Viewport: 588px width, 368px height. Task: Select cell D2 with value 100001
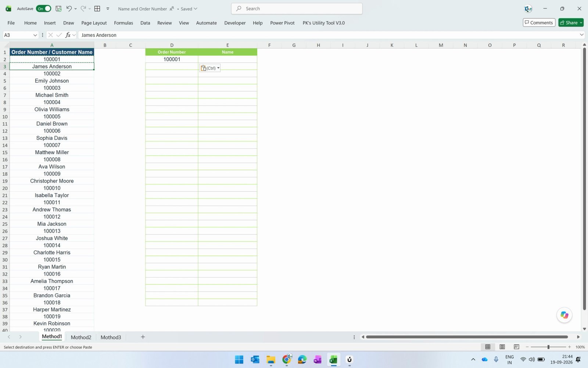click(172, 59)
